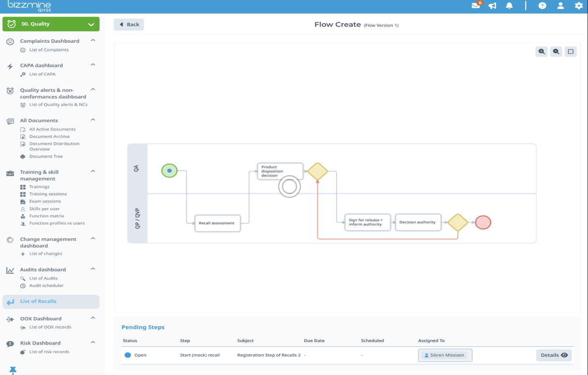Click the OOX Dashboard icon

tap(10, 319)
